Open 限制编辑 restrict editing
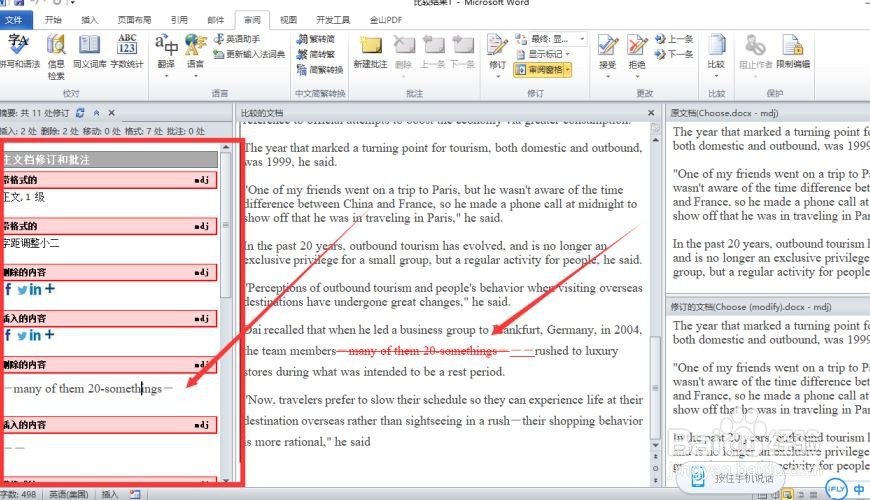The height and width of the screenshot is (500, 870). tap(793, 51)
